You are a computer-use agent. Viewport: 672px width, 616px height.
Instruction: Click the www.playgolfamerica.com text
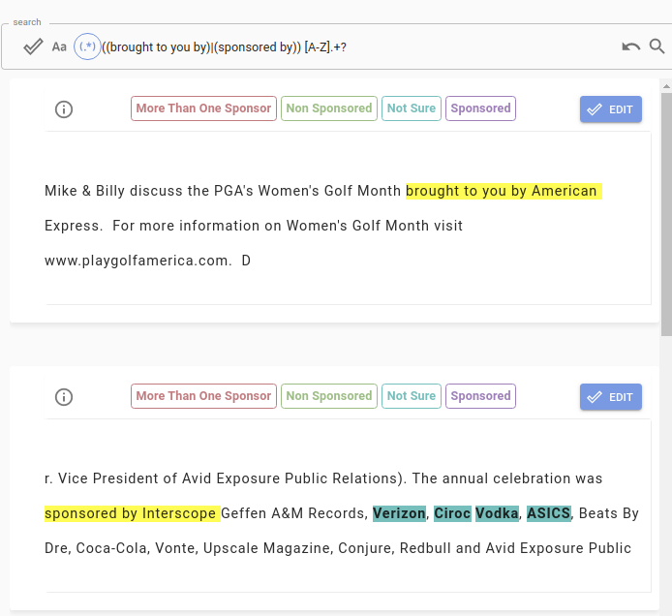coord(138,261)
